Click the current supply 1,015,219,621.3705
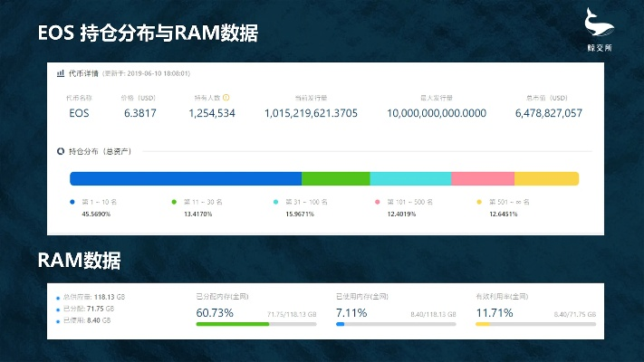 311,113
